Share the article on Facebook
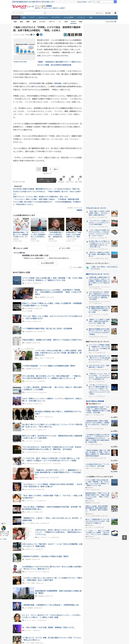 point(41,35)
